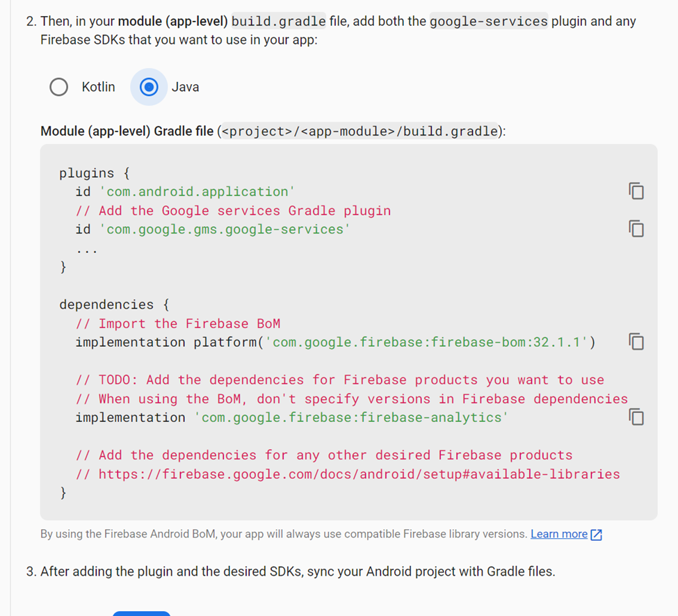Select the Kotlin radio button
This screenshot has height=616, width=678.
pos(59,87)
